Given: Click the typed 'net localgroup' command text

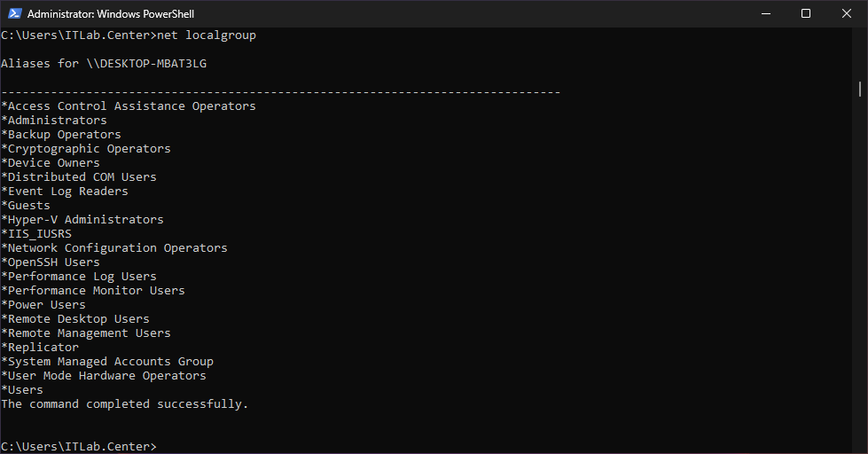Looking at the screenshot, I should click(x=207, y=35).
